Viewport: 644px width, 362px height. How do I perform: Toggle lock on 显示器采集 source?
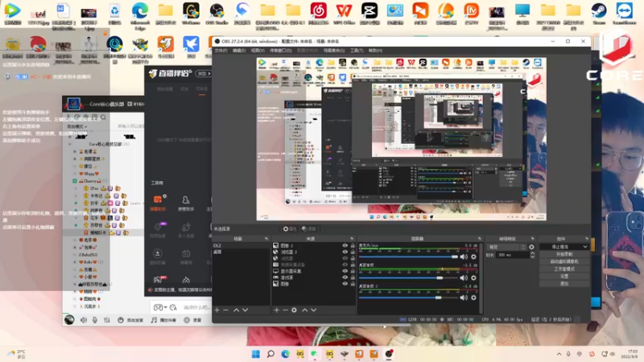pyautogui.click(x=353, y=271)
